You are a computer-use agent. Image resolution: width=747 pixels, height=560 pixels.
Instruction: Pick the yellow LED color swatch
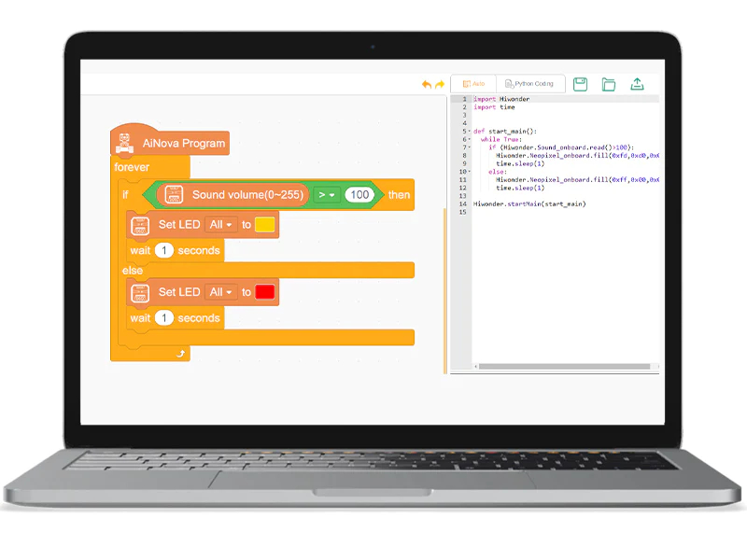pyautogui.click(x=264, y=225)
